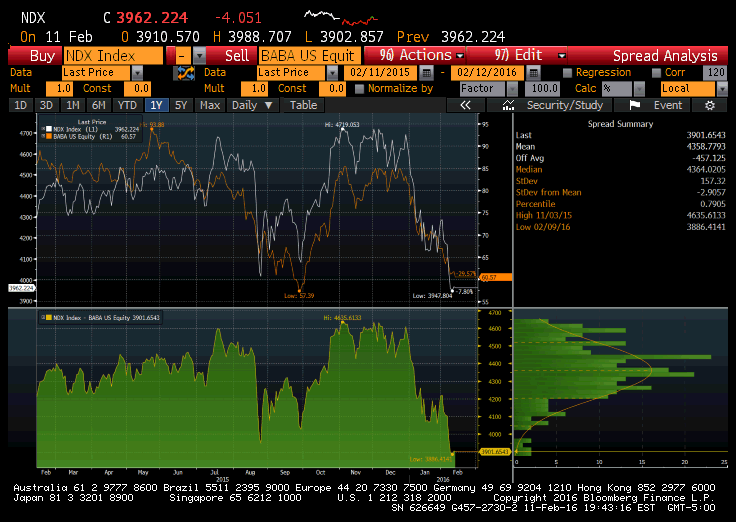736x522 pixels.
Task: Click the yellow spread legend swatch
Action: (48, 318)
